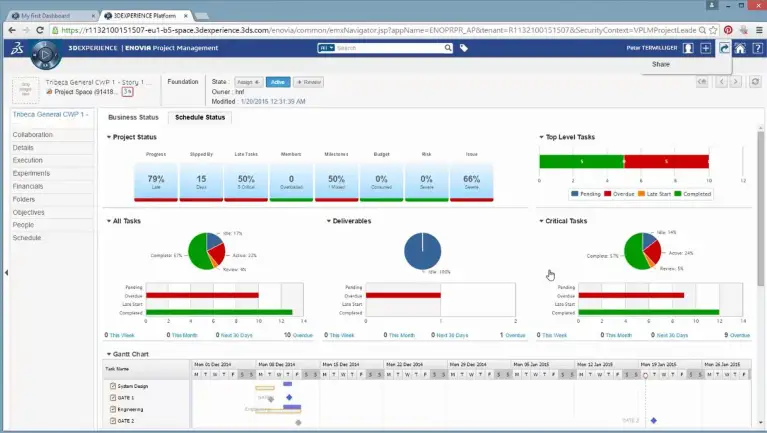767x433 pixels.
Task: Click the 66% Issue status tile
Action: coord(472,182)
